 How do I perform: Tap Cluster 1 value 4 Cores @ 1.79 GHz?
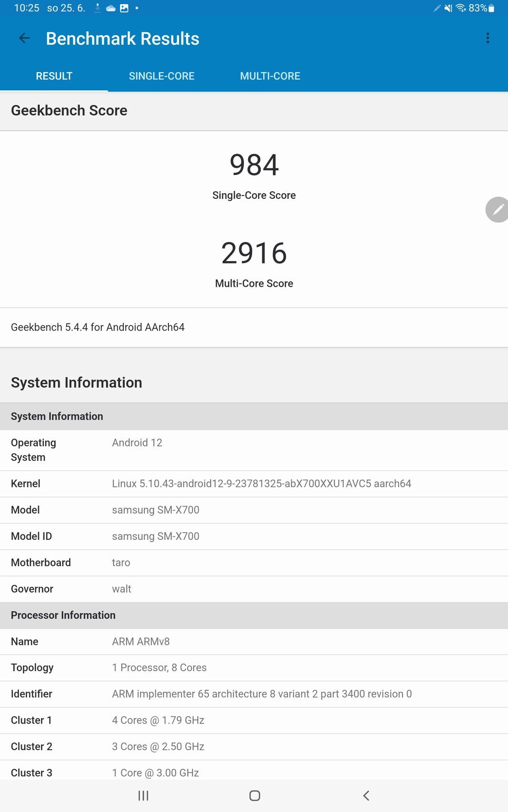click(158, 720)
